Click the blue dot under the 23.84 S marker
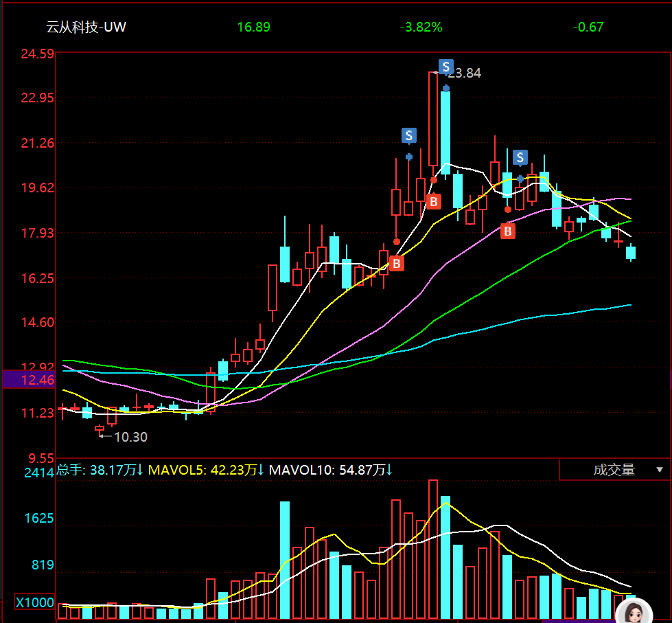 (445, 89)
